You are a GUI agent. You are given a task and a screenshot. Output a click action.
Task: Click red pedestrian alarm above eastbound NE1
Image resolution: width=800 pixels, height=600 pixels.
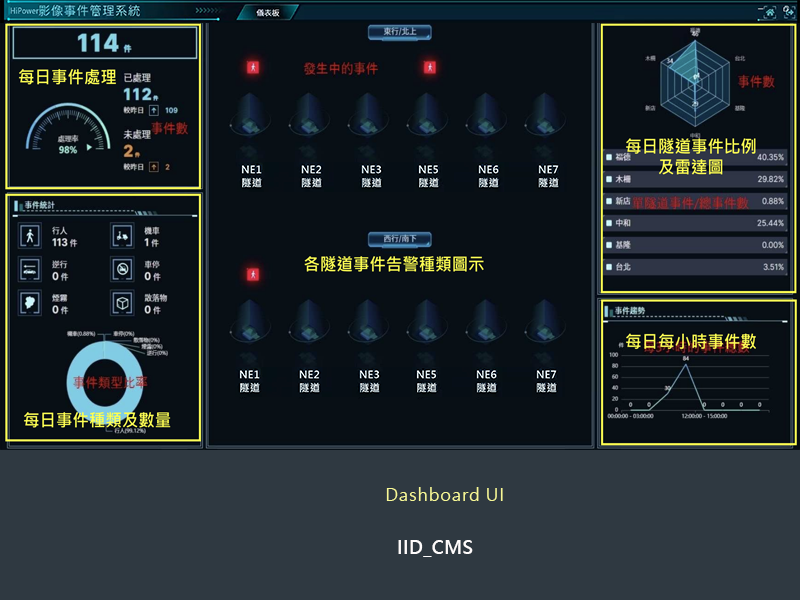[253, 68]
